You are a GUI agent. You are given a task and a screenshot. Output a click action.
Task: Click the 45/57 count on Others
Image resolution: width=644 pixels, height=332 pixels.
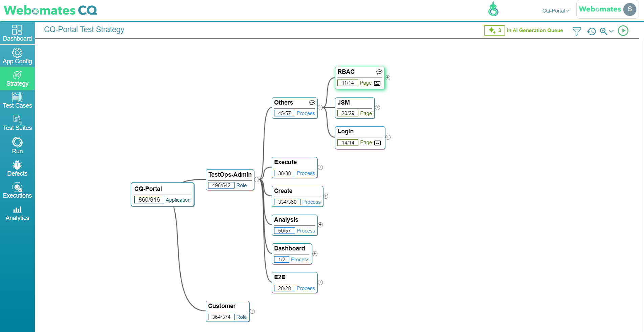(285, 113)
